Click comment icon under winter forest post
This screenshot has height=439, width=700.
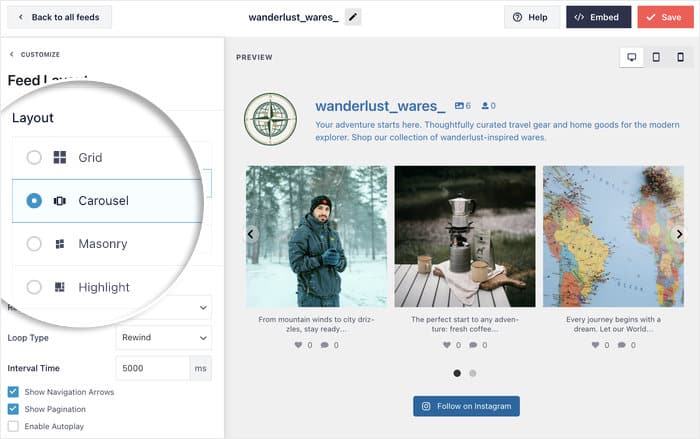coord(325,345)
